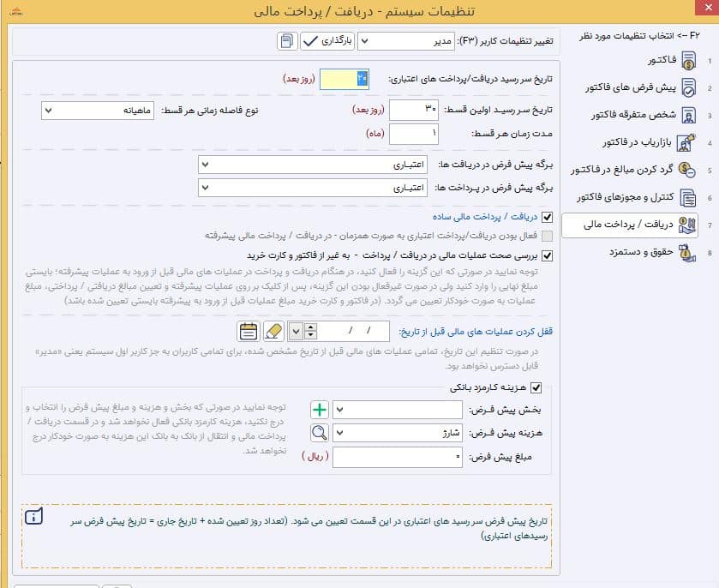719x588 pixels.
Task: Open the هزینه پیش فرض dropdown showing شارژ
Action: click(398, 433)
